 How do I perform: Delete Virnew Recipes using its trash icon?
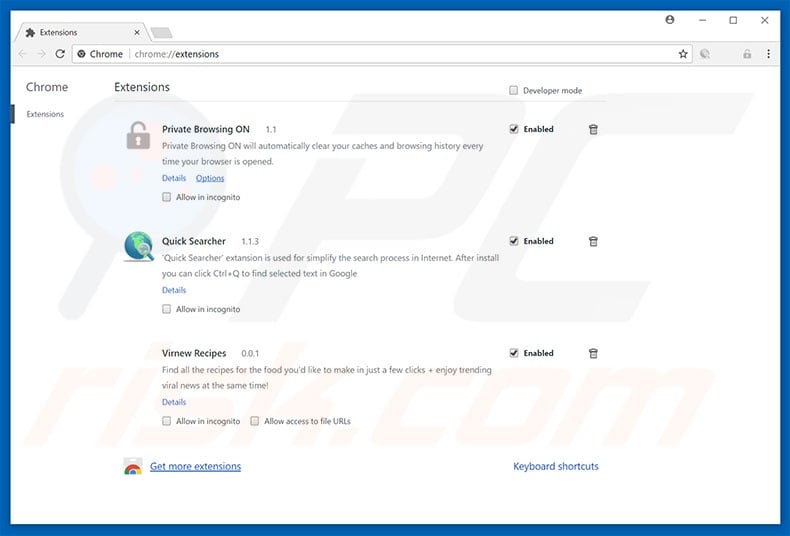point(593,353)
